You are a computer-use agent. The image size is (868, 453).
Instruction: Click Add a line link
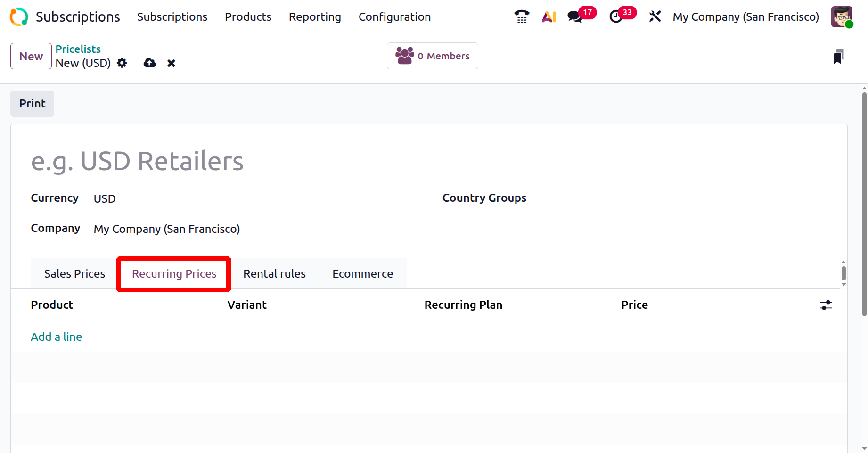pos(57,337)
